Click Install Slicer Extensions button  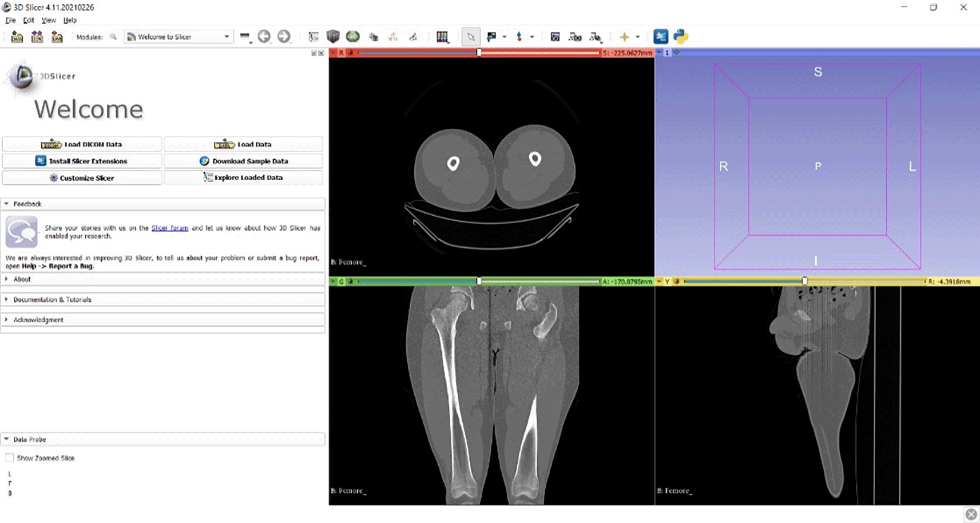(82, 161)
